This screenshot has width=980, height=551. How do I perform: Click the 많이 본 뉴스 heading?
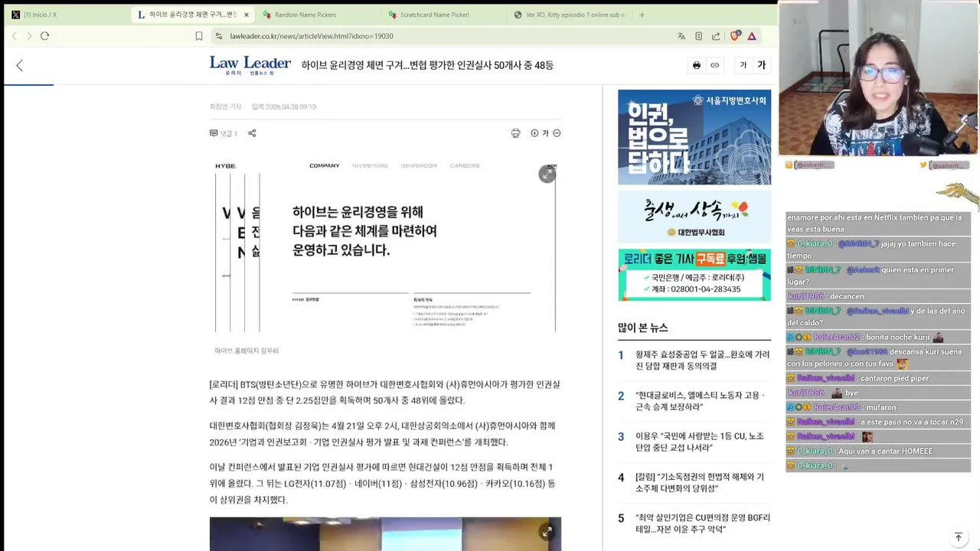(643, 328)
